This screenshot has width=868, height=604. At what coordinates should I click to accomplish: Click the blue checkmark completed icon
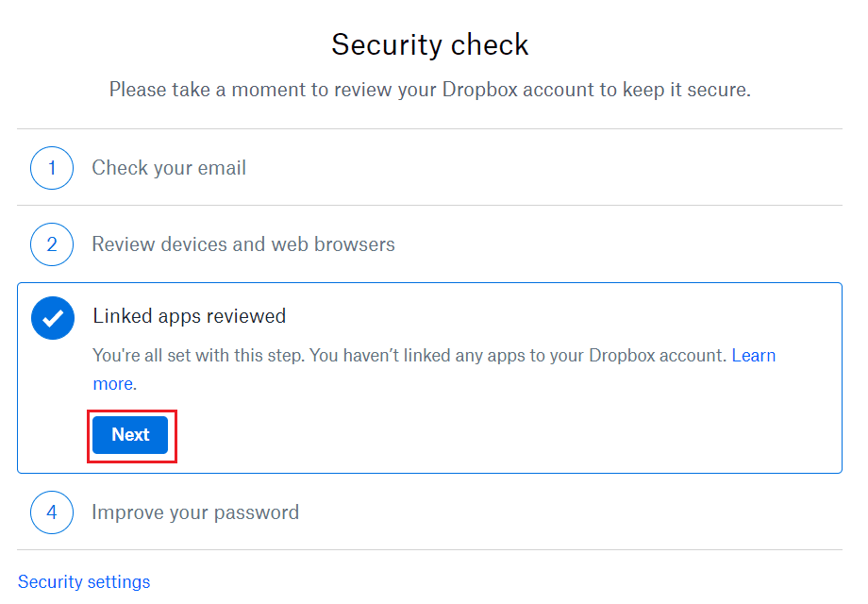point(53,318)
